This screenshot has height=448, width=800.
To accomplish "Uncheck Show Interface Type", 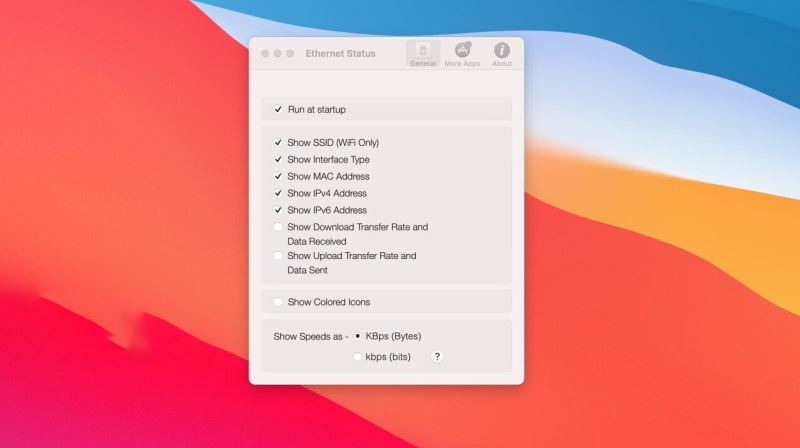I will tap(278, 159).
